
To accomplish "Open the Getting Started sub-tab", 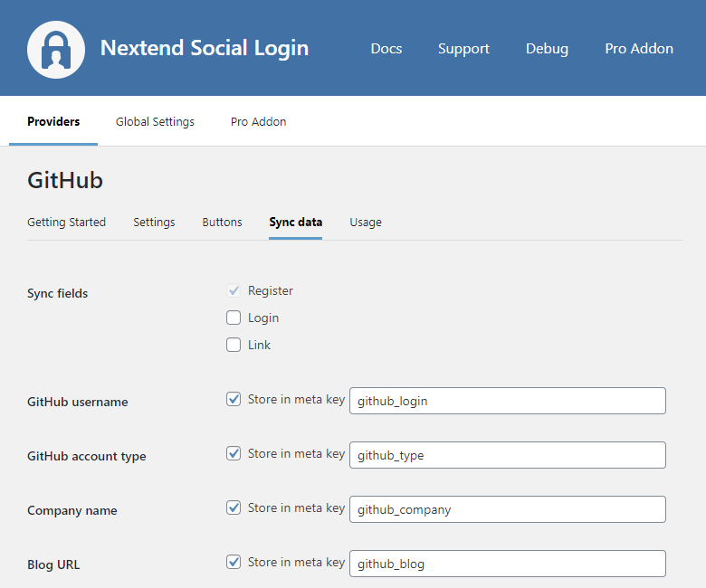I will [66, 222].
